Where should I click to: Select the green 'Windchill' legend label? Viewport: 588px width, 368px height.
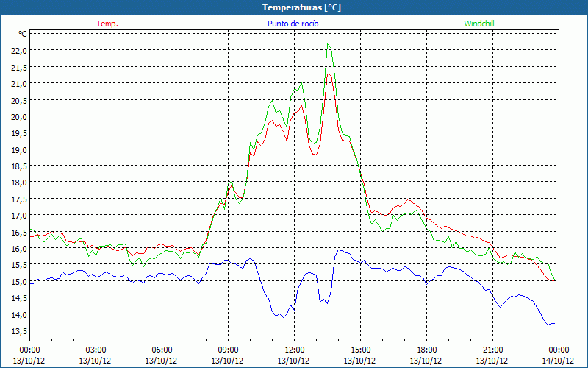(479, 24)
